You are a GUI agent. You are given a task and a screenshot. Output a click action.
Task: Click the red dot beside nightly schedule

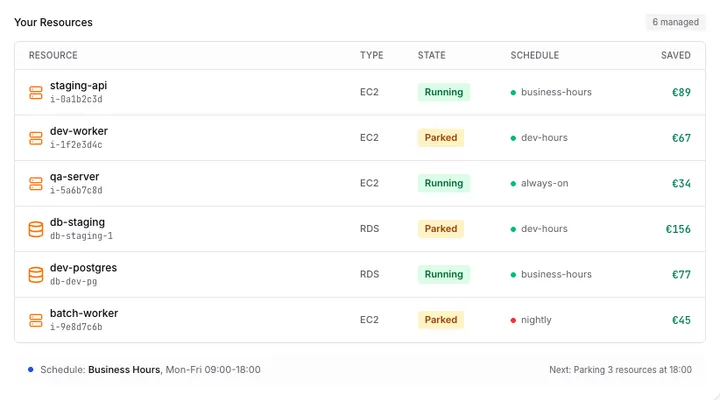pyautogui.click(x=513, y=320)
